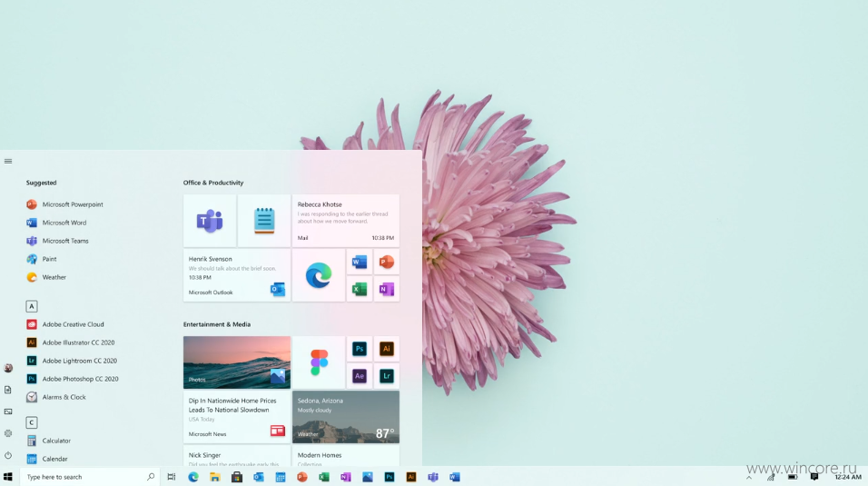The width and height of the screenshot is (868, 486).
Task: Open Outlook from the taskbar
Action: (259, 477)
